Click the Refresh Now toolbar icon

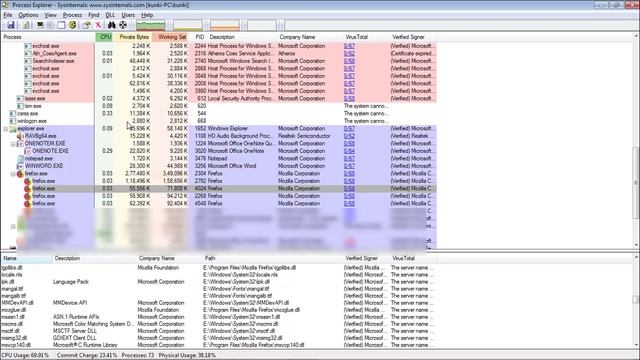pos(26,25)
